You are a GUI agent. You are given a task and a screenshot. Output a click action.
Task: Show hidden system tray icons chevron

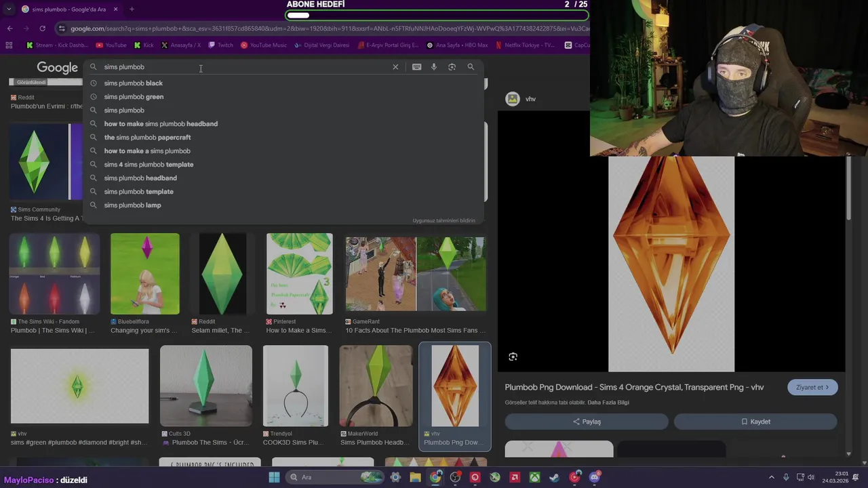coord(771,477)
